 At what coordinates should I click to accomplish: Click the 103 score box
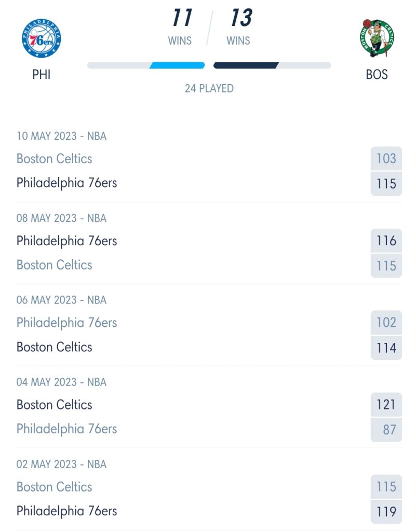(x=386, y=158)
